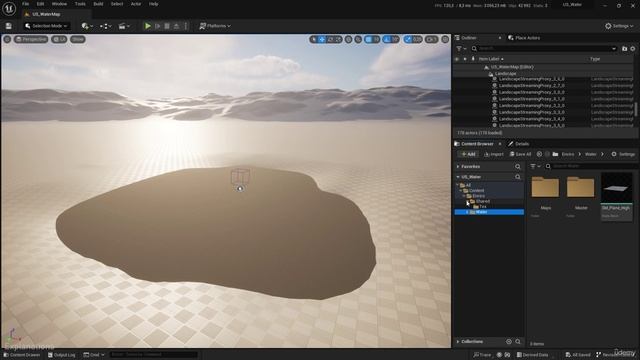This screenshot has width=640, height=360.
Task: Choose the scale gizmo tool
Action: click(x=338, y=39)
